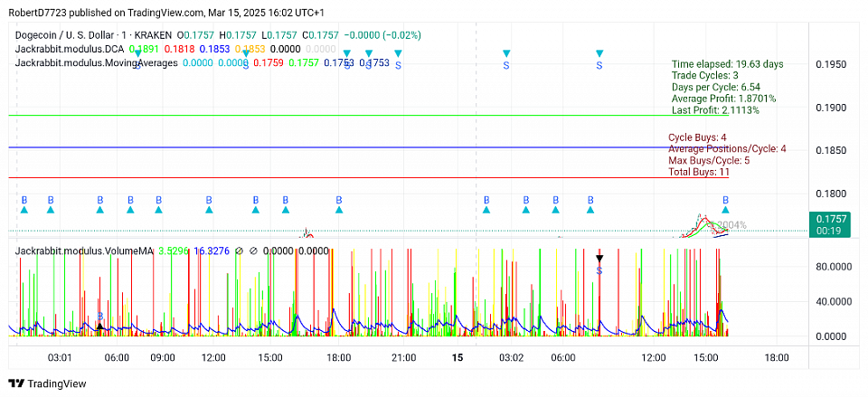Click the Days per Cycle: 6.54 statistic
868x397 pixels.
(717, 87)
